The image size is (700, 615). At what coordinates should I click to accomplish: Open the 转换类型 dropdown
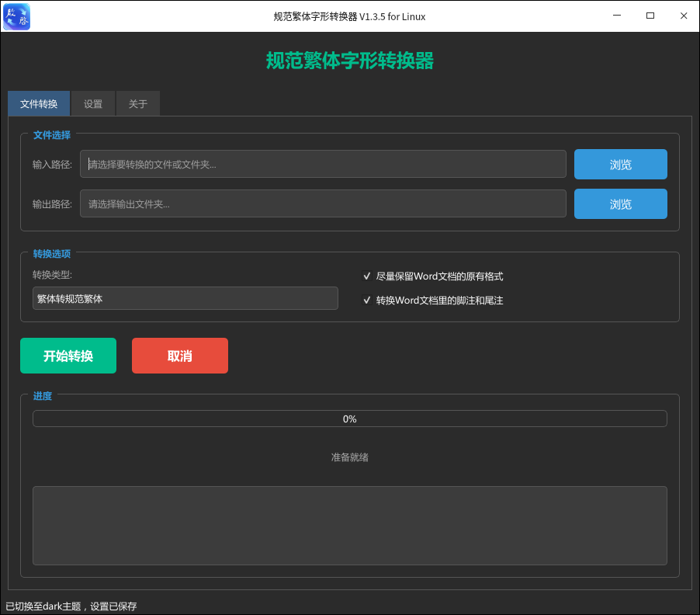tap(185, 298)
